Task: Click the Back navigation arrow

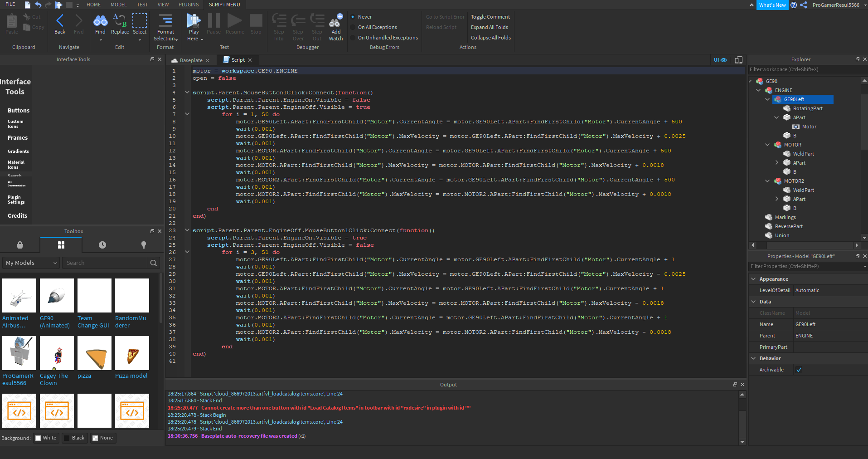Action: (60, 21)
